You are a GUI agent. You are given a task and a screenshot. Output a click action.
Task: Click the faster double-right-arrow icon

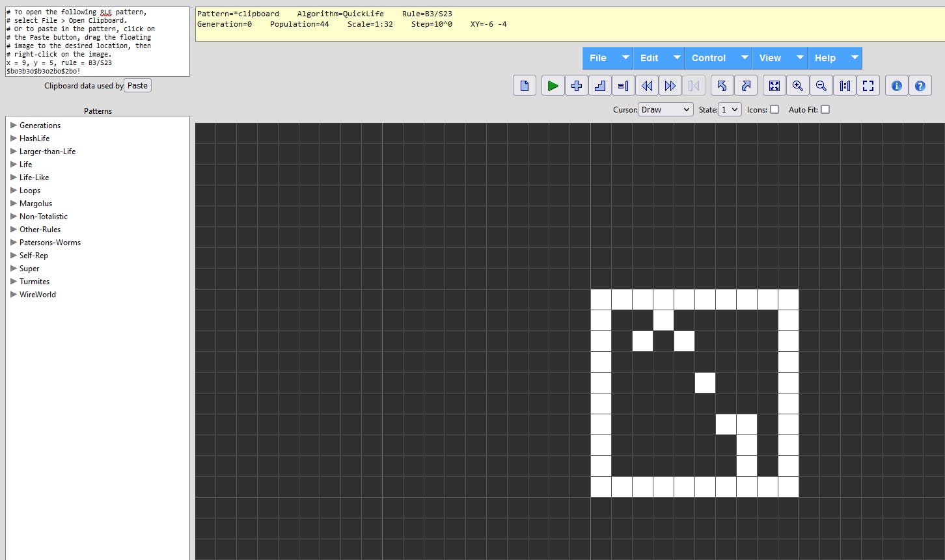click(670, 86)
